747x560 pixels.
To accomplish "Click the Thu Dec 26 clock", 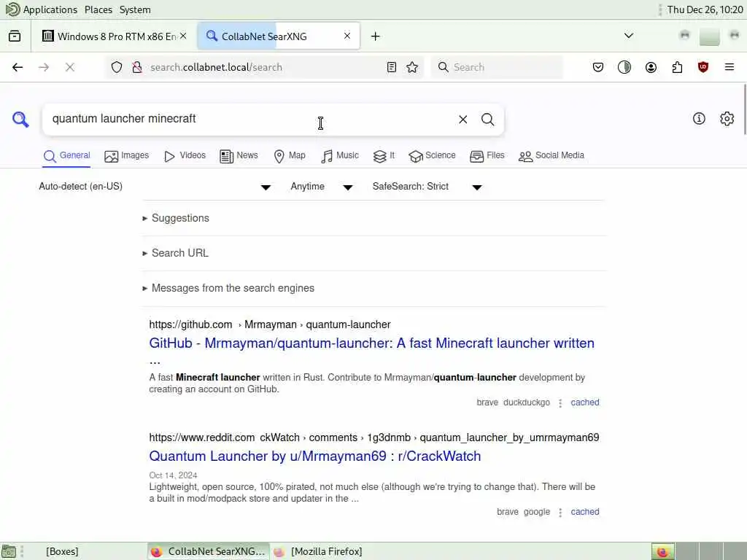I will tap(705, 9).
